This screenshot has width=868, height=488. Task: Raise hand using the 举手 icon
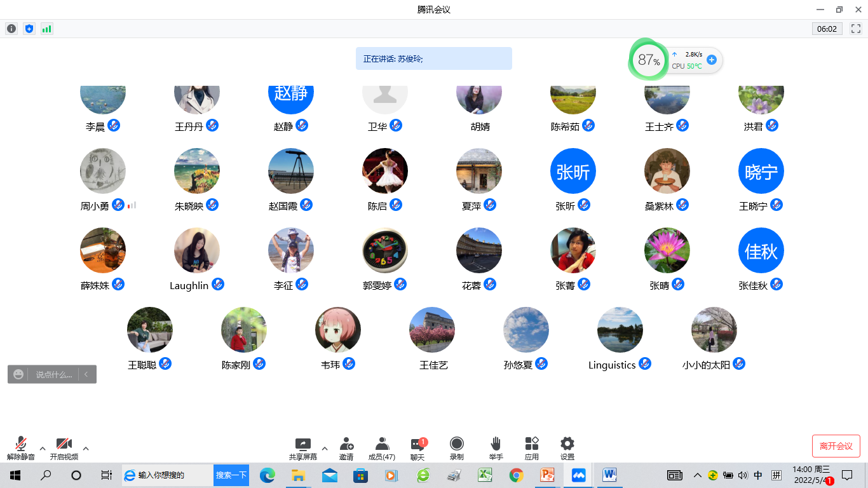click(x=496, y=444)
